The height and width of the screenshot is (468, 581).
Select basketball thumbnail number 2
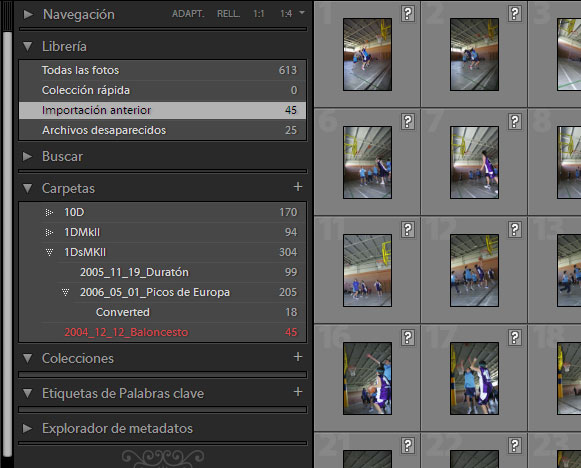[474, 54]
